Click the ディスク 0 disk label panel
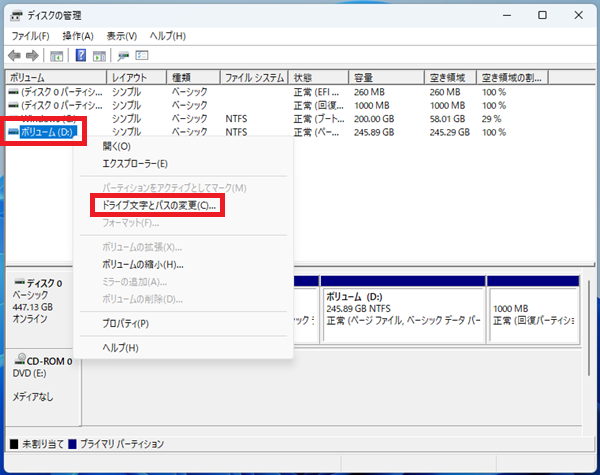This screenshot has height=475, width=600. (x=39, y=308)
